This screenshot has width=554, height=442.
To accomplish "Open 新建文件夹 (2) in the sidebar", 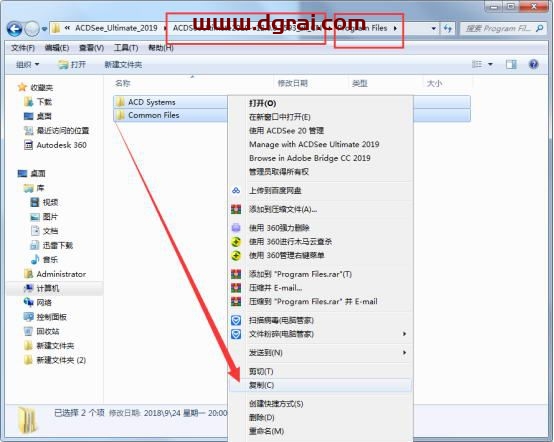I will pos(61,360).
